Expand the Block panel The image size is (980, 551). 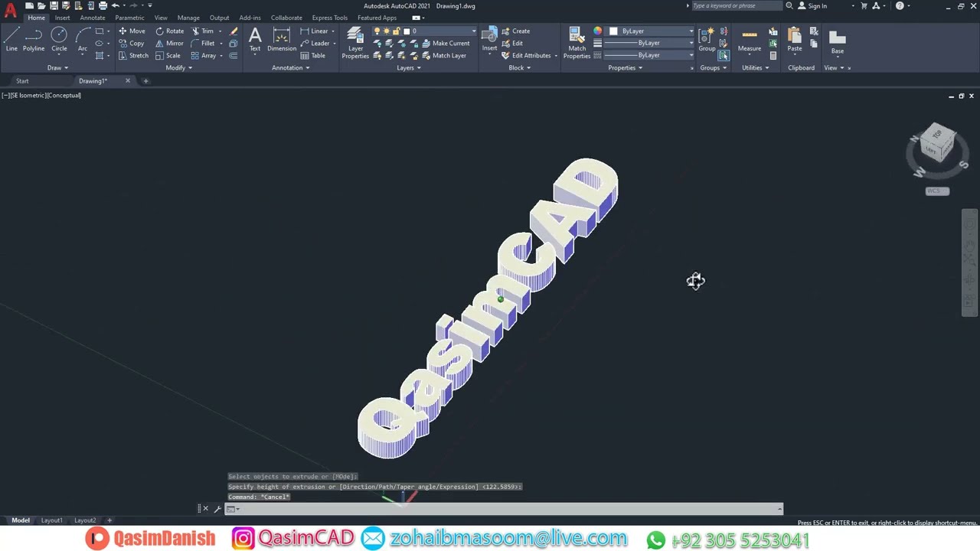[x=520, y=67]
